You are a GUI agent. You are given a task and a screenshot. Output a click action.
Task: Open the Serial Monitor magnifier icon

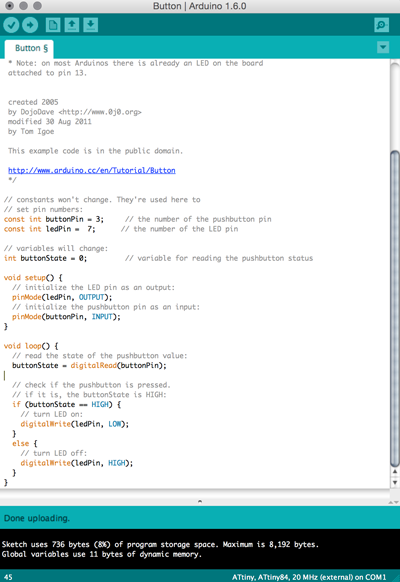point(381,25)
